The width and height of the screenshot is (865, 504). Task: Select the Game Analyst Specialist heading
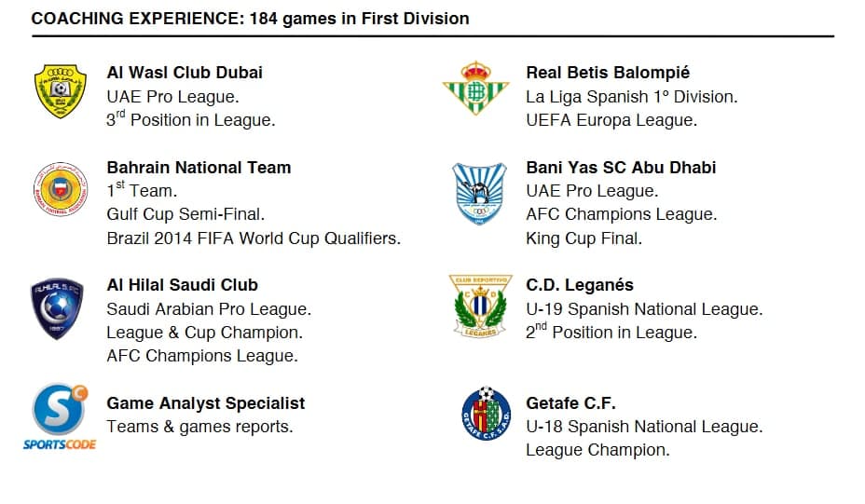pos(205,403)
